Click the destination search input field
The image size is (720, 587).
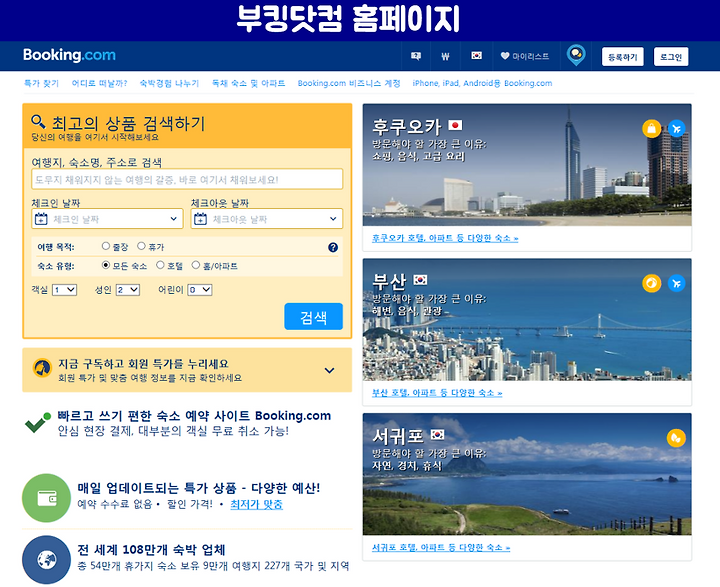[187, 179]
